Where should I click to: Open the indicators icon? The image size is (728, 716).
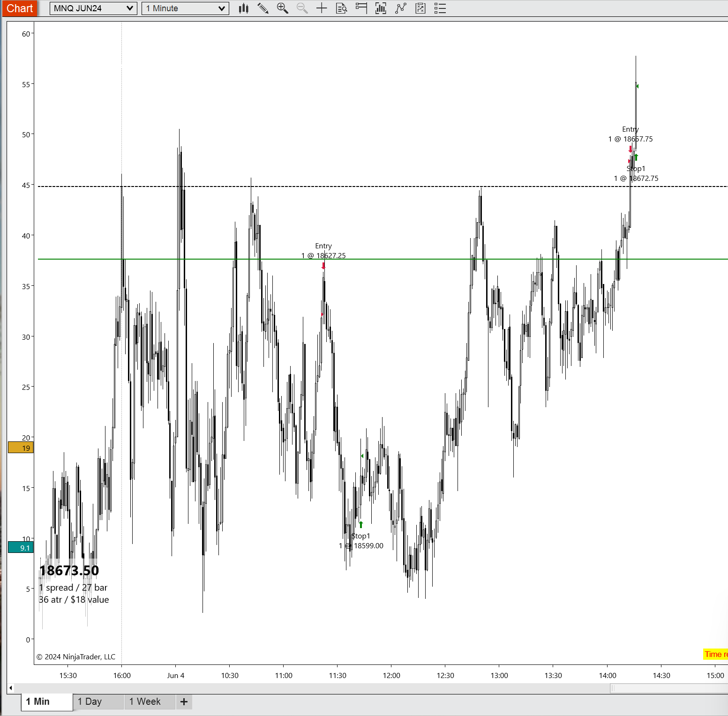[x=401, y=8]
